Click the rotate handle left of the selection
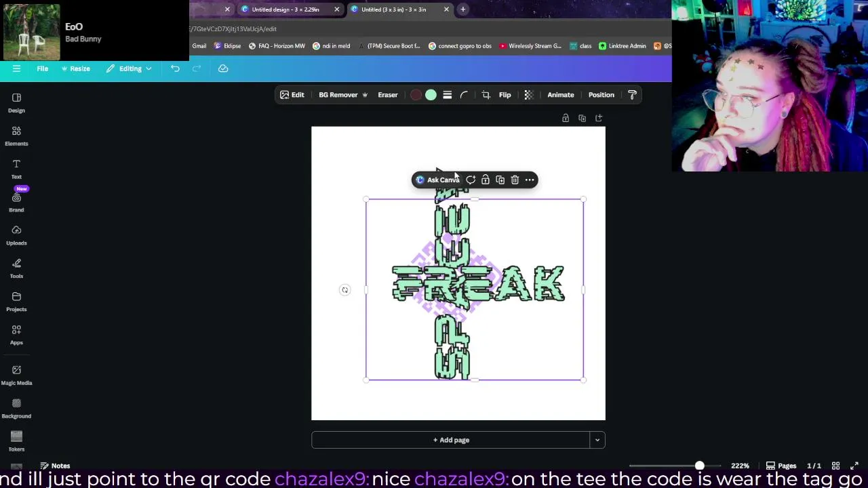This screenshot has width=868, height=488. [x=344, y=290]
